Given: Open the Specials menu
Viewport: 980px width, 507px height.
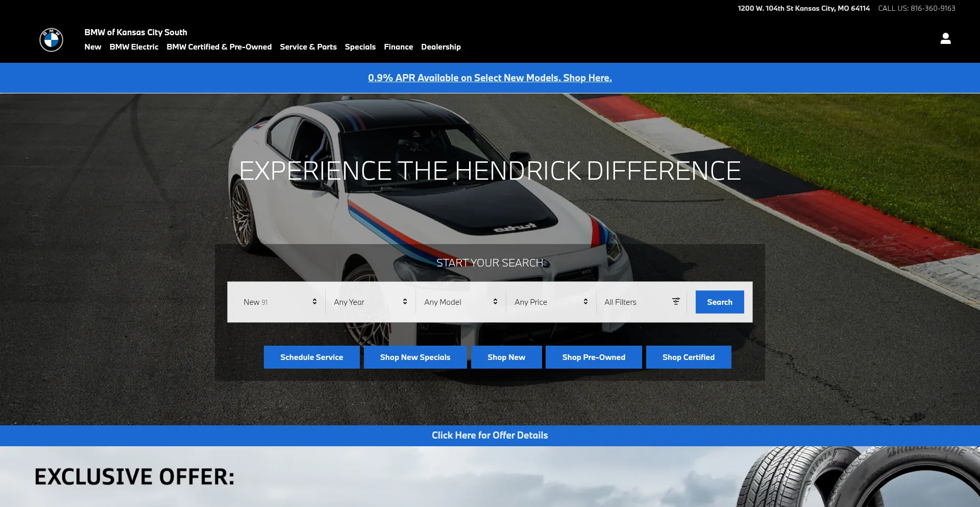Looking at the screenshot, I should pos(360,47).
